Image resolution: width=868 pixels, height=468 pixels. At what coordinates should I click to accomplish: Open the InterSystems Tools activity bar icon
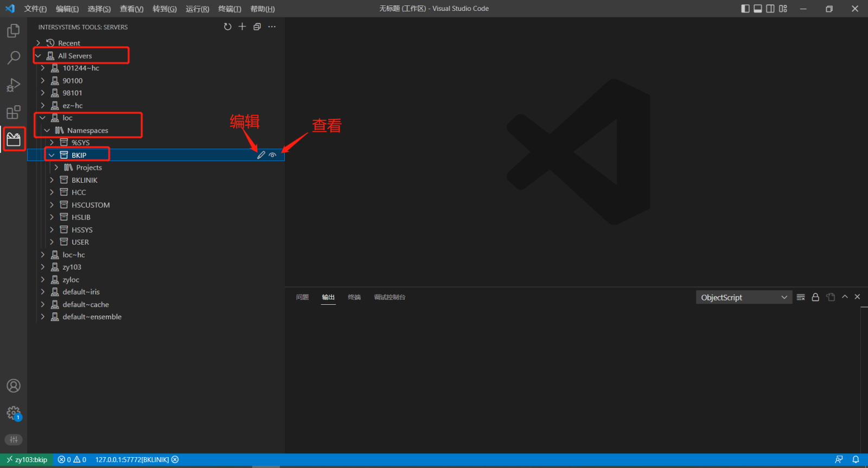point(14,140)
